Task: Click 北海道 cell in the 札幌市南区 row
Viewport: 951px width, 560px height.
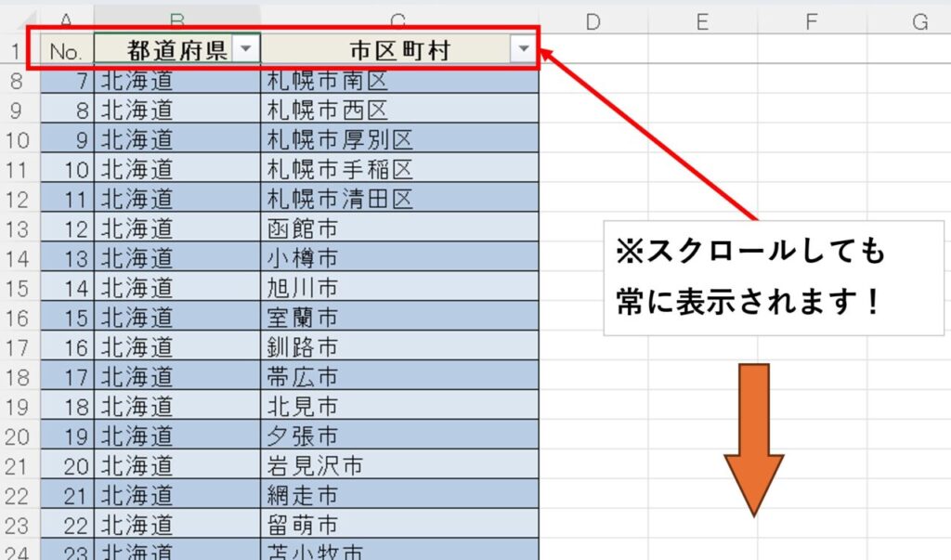Action: coord(177,80)
